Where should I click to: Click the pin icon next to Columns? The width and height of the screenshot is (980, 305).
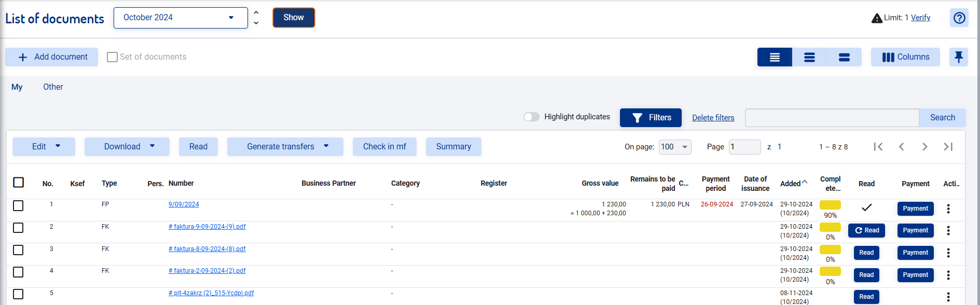pos(958,57)
